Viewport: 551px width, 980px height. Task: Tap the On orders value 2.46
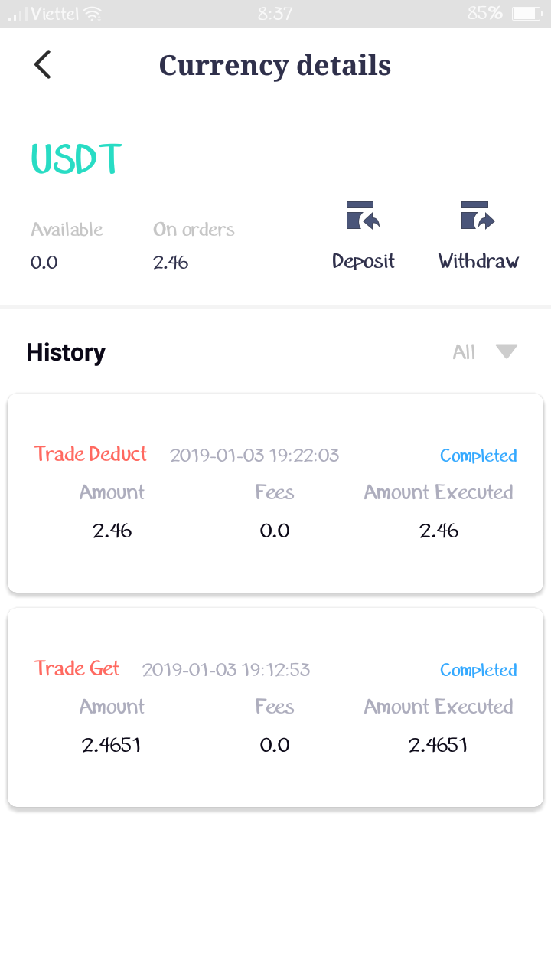coord(171,263)
